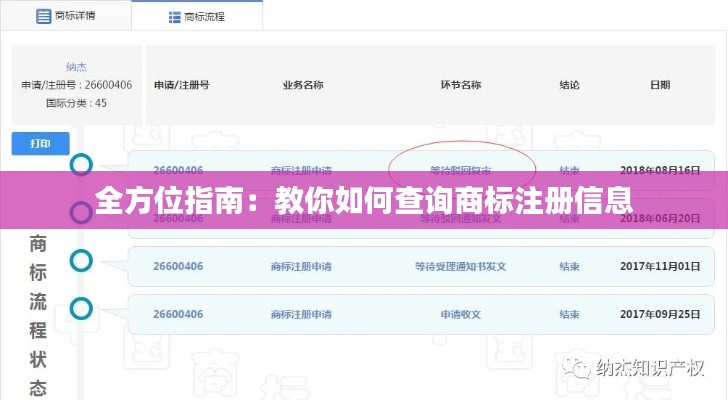Click the 商标详情 tab document icon
728x400 pixels.
point(43,16)
